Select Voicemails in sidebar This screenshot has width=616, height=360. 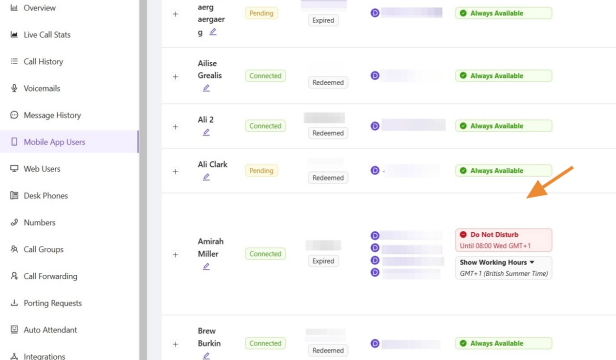[x=42, y=88]
